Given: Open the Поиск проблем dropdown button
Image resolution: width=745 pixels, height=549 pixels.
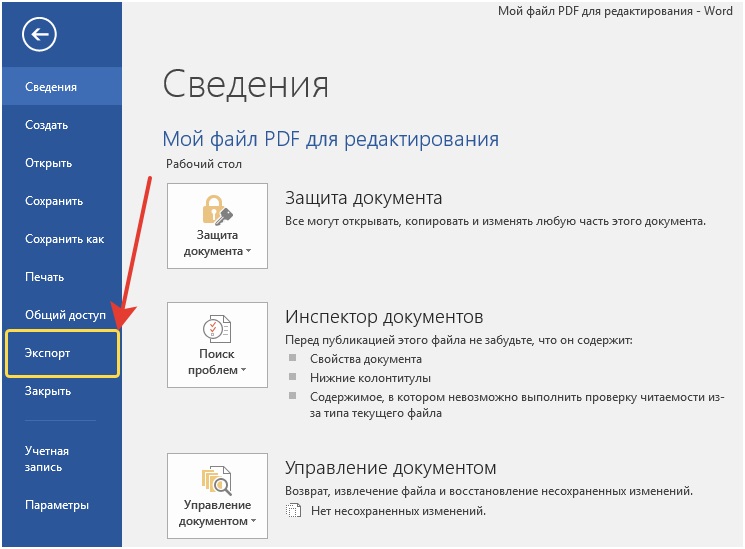Looking at the screenshot, I should [217, 345].
